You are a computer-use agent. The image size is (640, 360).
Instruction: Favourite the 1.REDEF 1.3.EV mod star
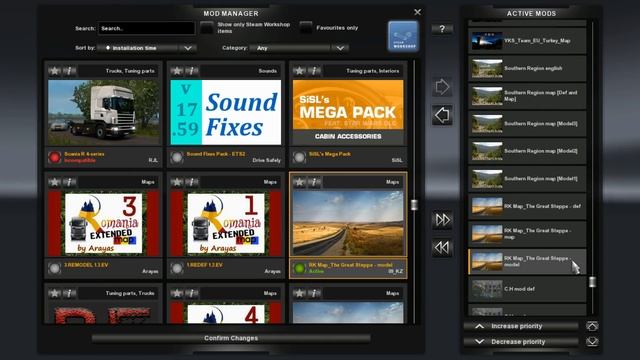point(177,182)
